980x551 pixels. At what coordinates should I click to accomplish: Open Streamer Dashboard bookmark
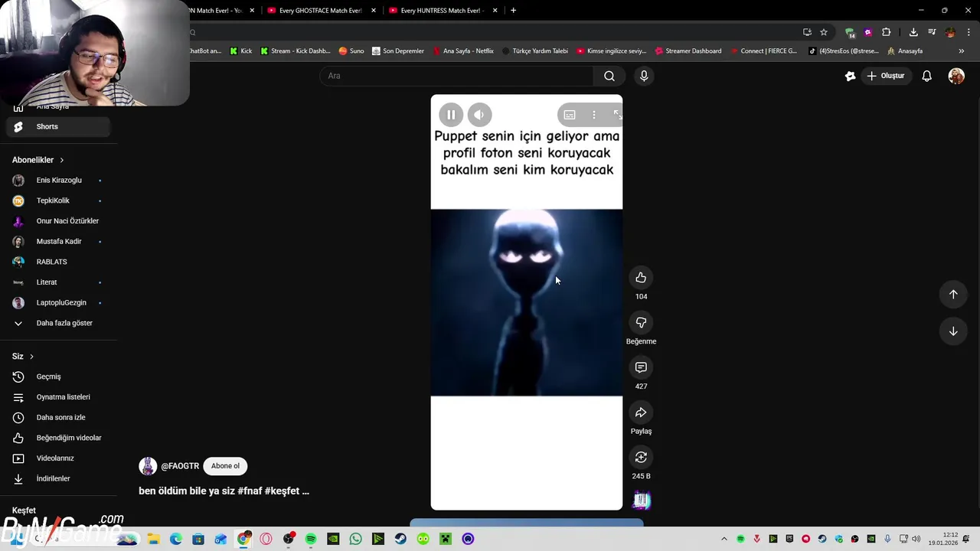coord(687,51)
